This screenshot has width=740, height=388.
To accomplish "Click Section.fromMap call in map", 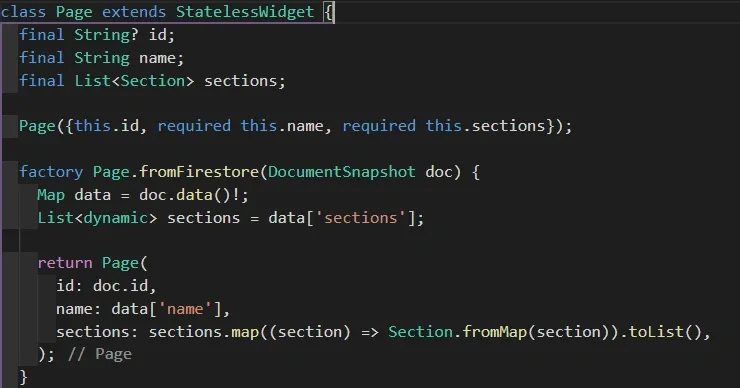I will [457, 332].
